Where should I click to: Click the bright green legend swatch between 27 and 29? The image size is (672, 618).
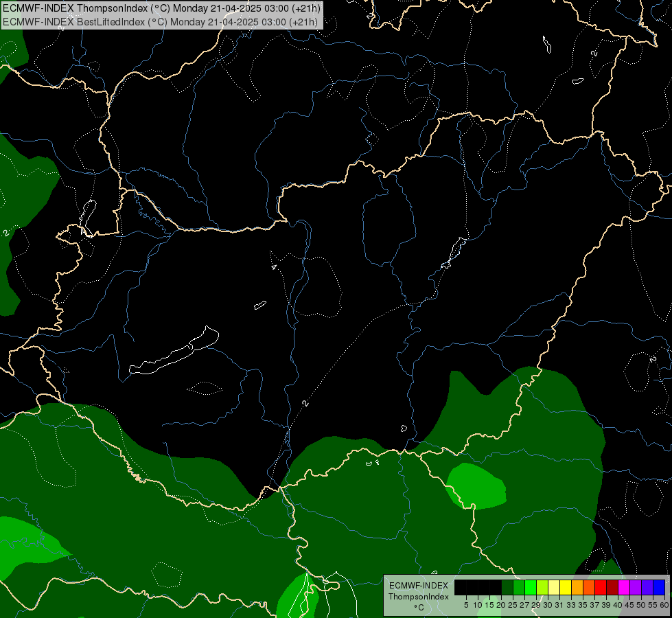click(x=531, y=587)
